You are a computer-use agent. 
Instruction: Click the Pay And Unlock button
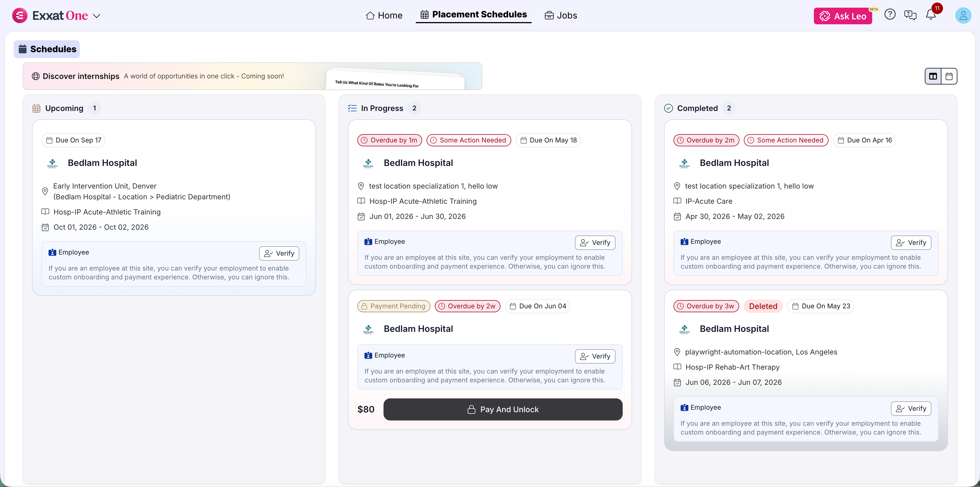point(503,409)
